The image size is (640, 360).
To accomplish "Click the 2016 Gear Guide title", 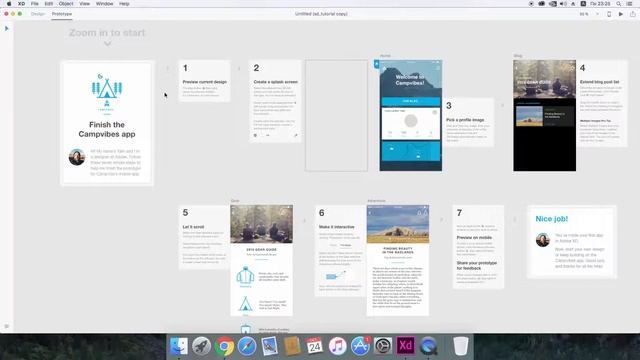I will click(x=262, y=249).
